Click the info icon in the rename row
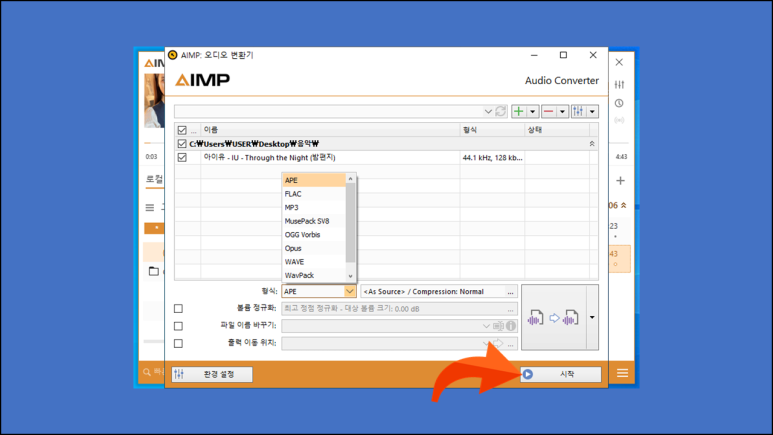The image size is (773, 435). coord(511,326)
